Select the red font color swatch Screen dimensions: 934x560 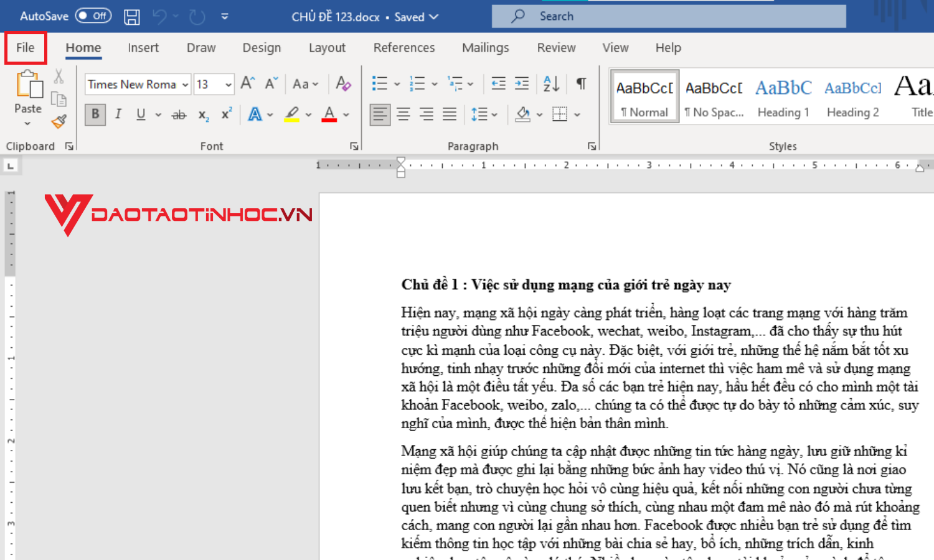pyautogui.click(x=329, y=114)
